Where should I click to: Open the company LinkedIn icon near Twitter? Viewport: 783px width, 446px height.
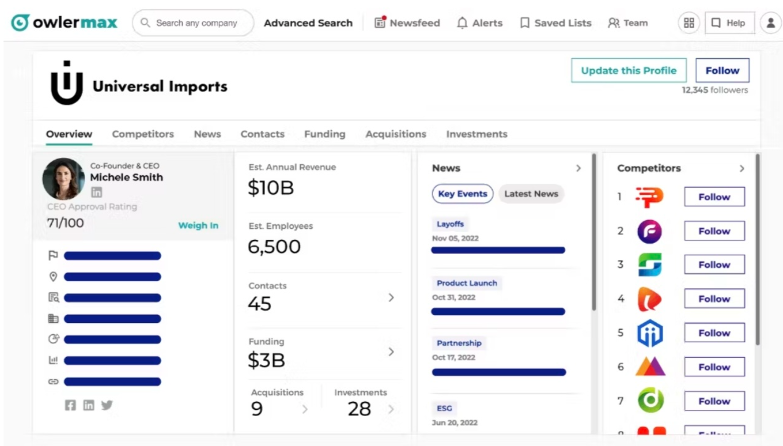point(88,405)
